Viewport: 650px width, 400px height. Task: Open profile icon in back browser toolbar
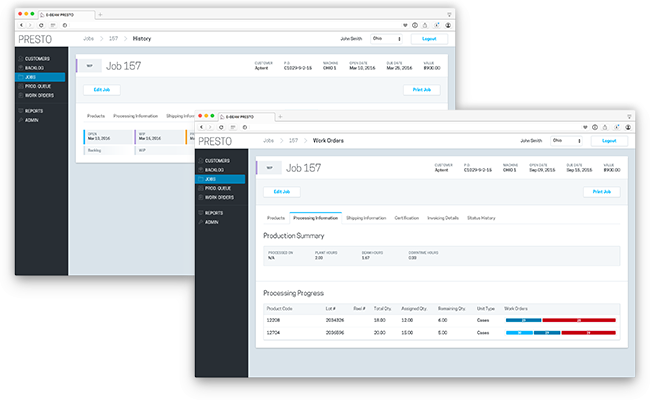click(x=448, y=25)
